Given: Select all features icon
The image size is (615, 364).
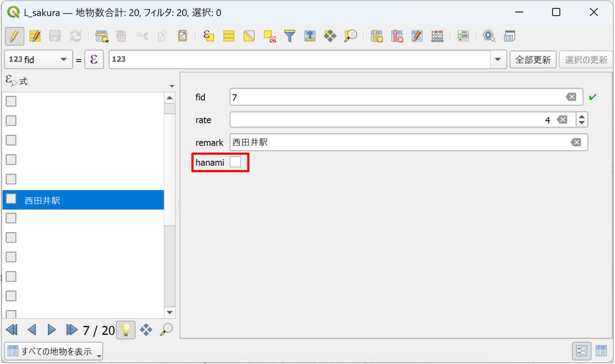Looking at the screenshot, I should (x=229, y=37).
